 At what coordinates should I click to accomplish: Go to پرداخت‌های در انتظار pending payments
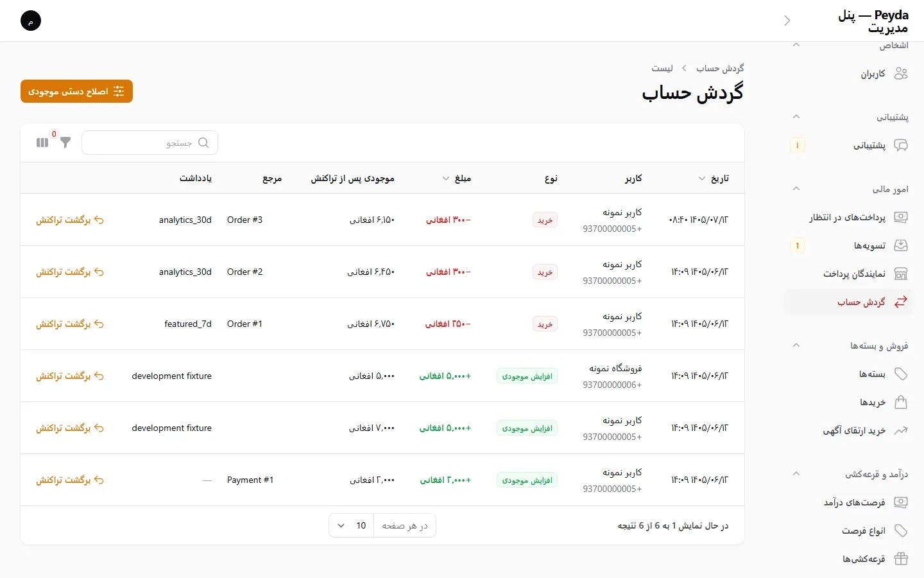point(849,218)
